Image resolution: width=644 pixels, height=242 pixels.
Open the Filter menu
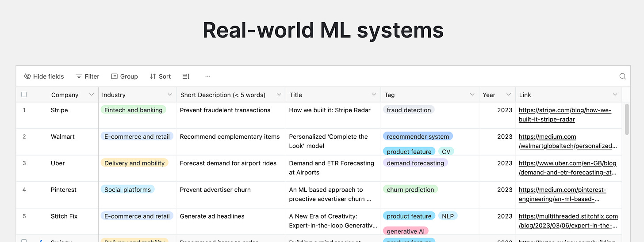tap(87, 76)
